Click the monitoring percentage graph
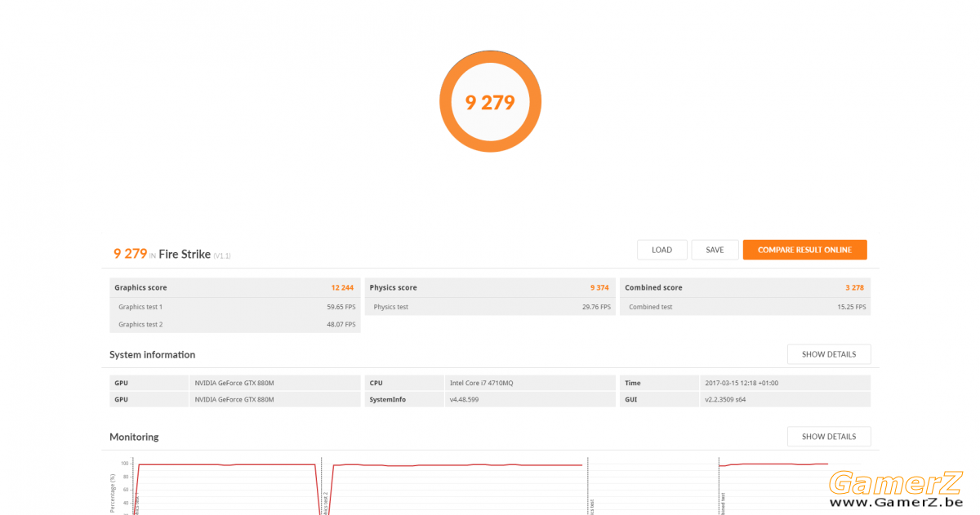 point(490,486)
